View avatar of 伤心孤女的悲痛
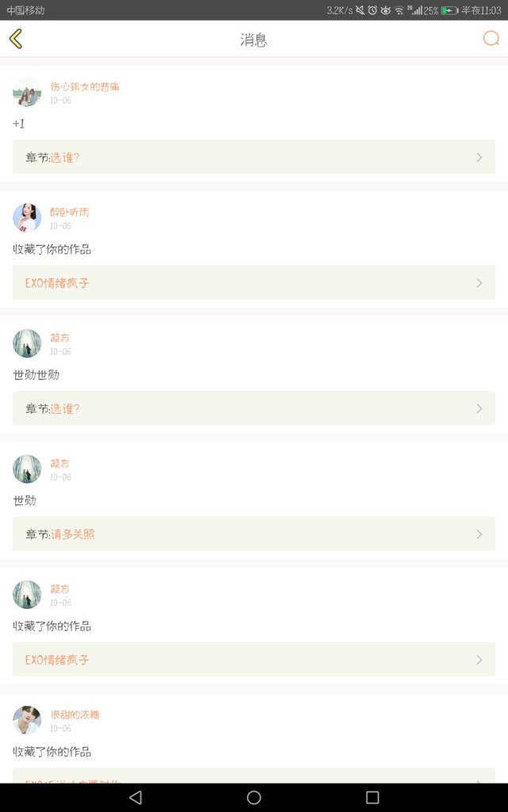The width and height of the screenshot is (508, 812). 27,93
